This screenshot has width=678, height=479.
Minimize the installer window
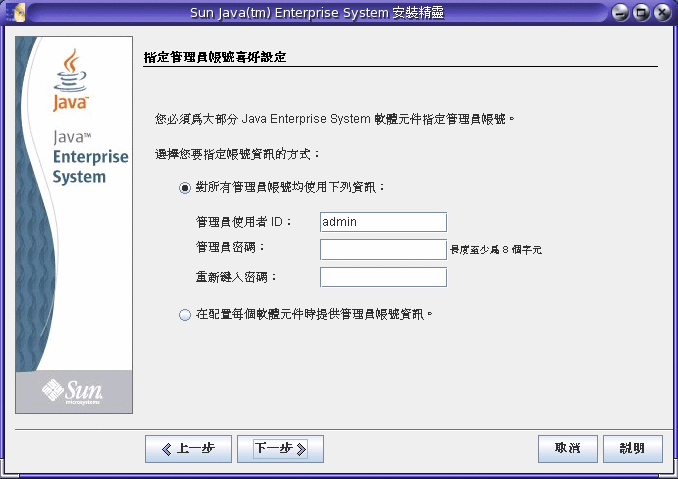(620, 13)
